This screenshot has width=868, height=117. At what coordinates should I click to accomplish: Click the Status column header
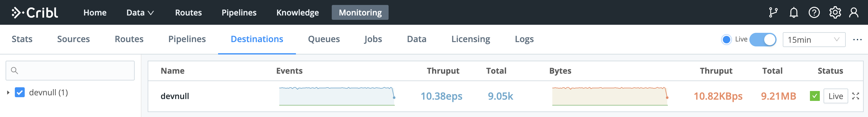click(x=830, y=71)
